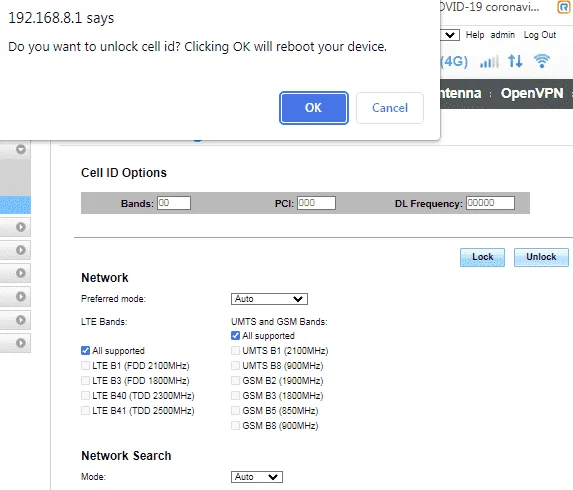Image resolution: width=573 pixels, height=490 pixels.
Task: Open the language dropdown beside Help
Action: point(450,35)
